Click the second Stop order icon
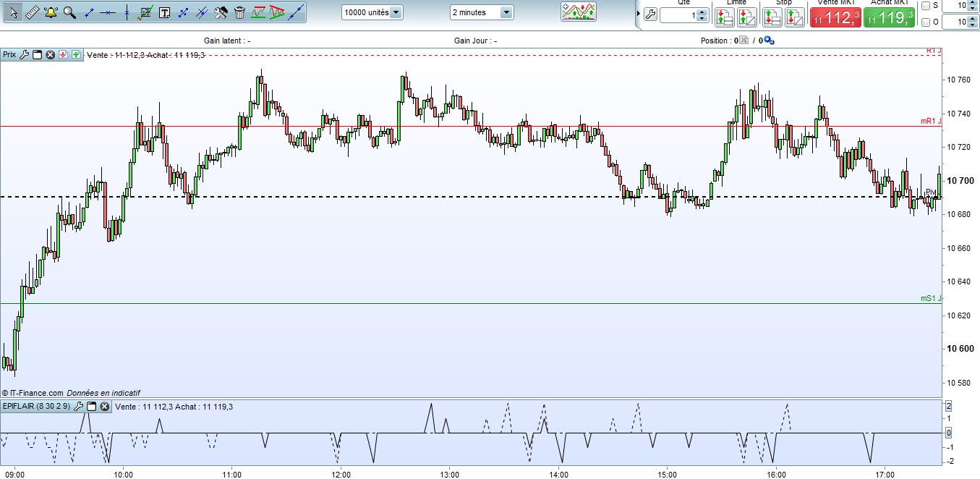The width and height of the screenshot is (980, 479). point(794,17)
